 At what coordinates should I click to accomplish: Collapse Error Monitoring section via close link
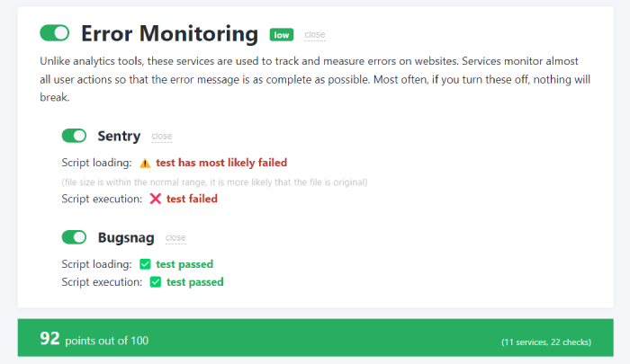coord(315,35)
